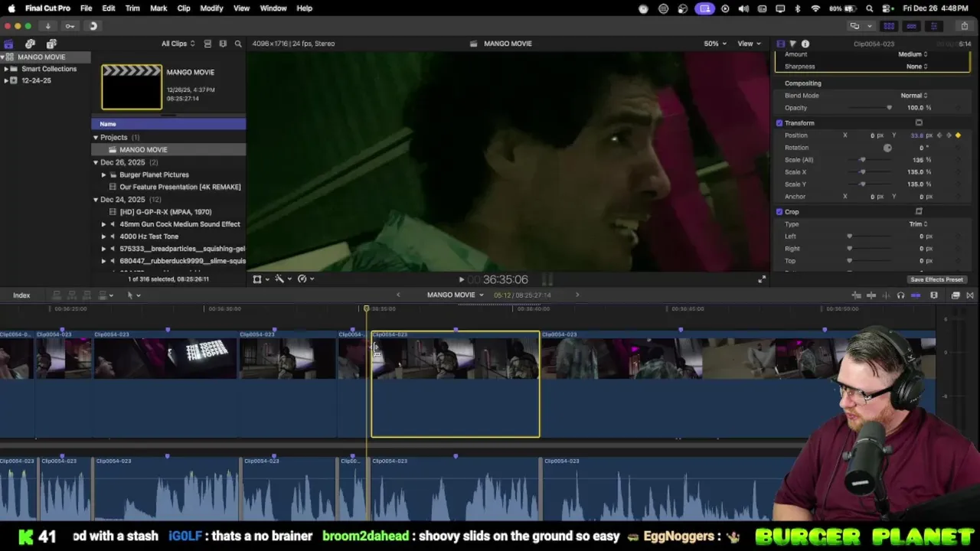
Task: Expand the 12-24-25 event
Action: coord(6,80)
